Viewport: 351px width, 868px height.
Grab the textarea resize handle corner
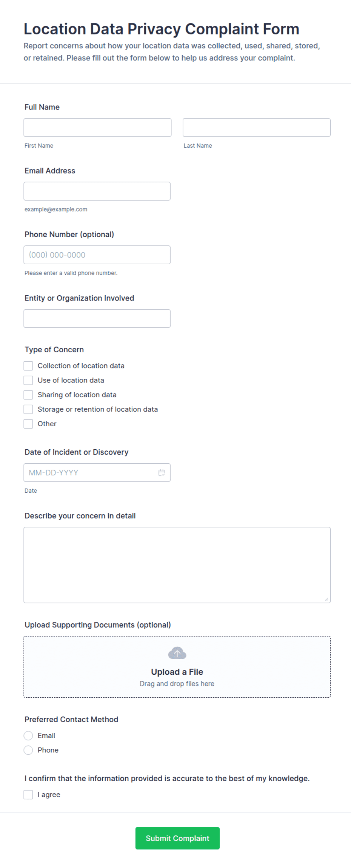[326, 599]
